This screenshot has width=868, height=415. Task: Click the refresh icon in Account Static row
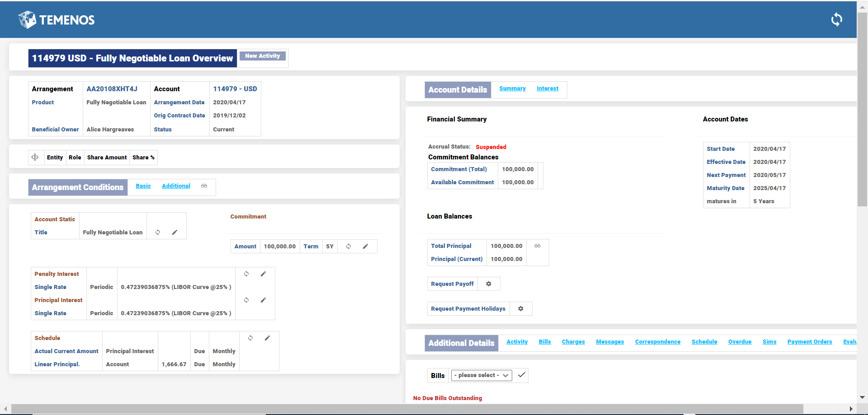pos(158,233)
